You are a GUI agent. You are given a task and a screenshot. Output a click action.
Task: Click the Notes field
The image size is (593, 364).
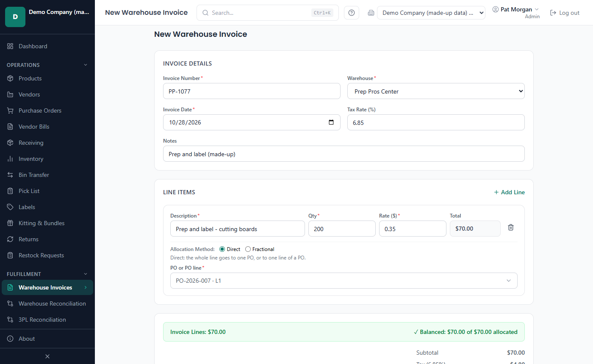(x=344, y=154)
